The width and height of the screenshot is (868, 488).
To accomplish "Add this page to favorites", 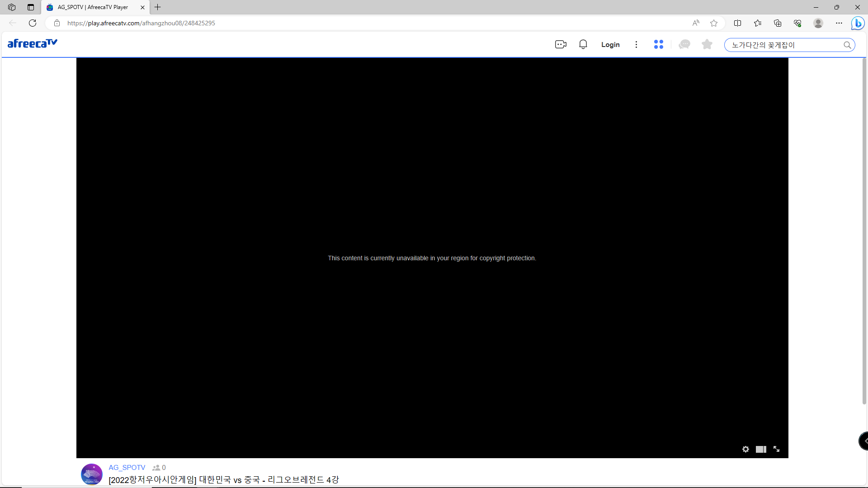I will tap(714, 23).
